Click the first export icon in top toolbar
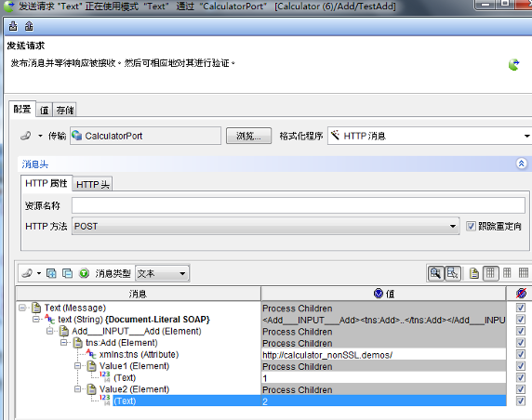 [13, 26]
